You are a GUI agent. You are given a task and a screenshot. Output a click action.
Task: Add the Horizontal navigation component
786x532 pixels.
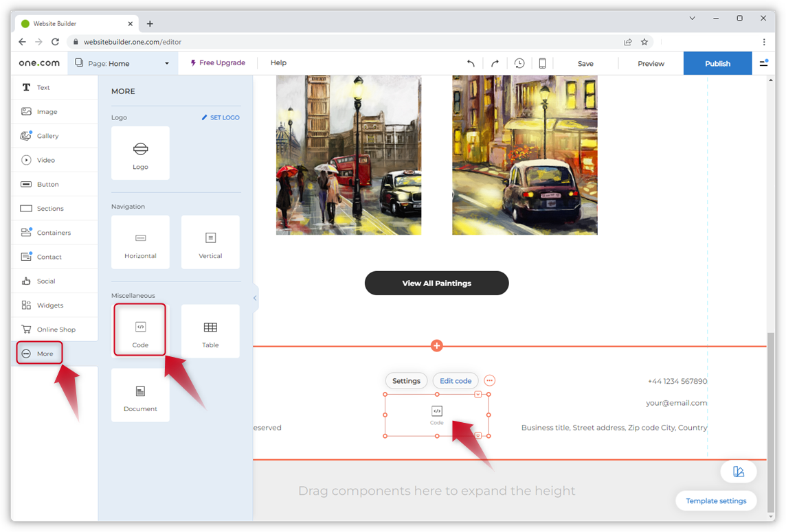coord(140,242)
